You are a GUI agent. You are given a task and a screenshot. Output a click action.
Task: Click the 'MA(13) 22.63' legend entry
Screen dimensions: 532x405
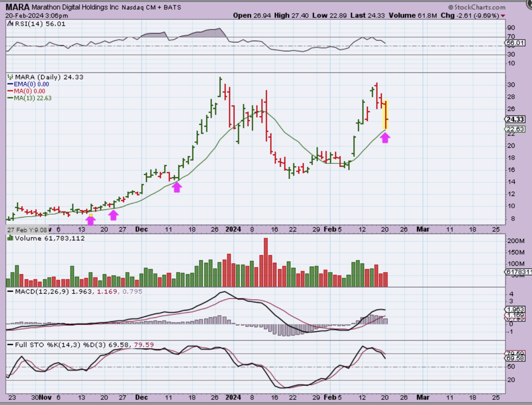coord(33,98)
